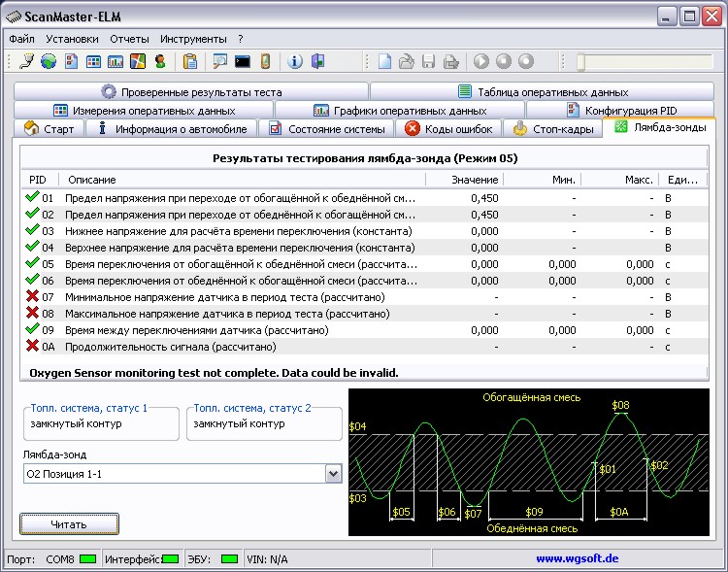Click the connect plug icon in toolbar
The width and height of the screenshot is (728, 572).
(26, 61)
